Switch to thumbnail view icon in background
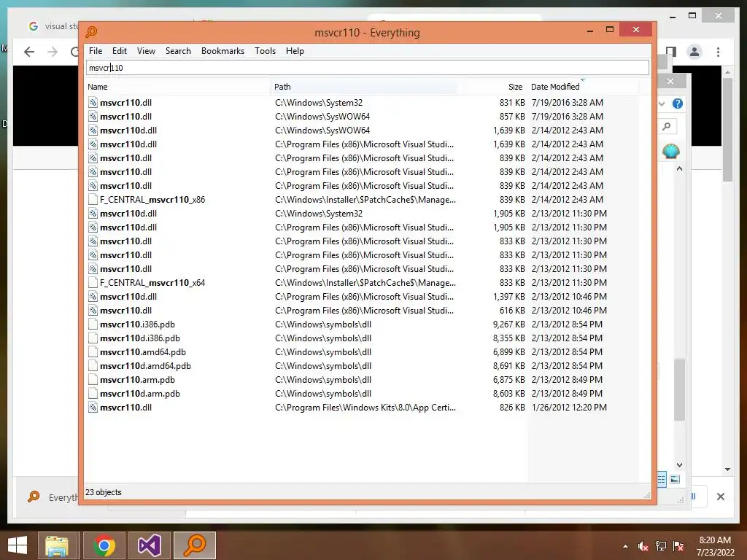 (675, 479)
